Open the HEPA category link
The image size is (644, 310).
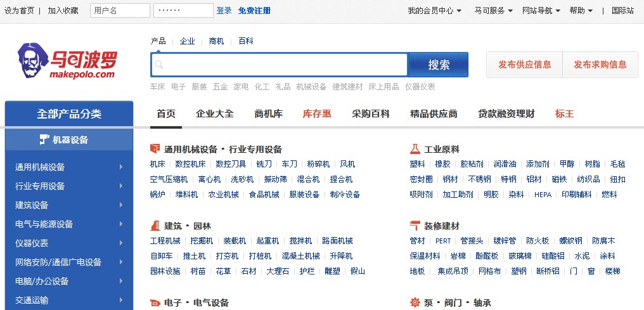click(x=543, y=195)
